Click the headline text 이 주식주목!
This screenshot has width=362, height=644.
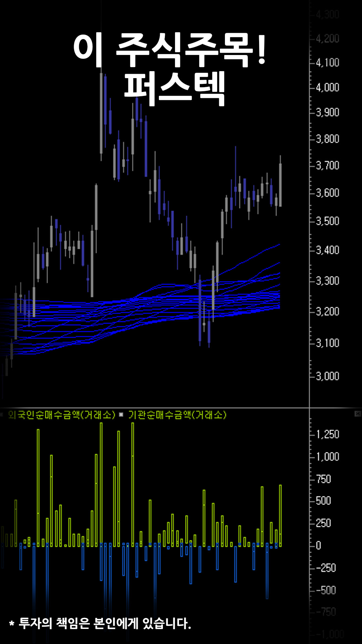170,50
